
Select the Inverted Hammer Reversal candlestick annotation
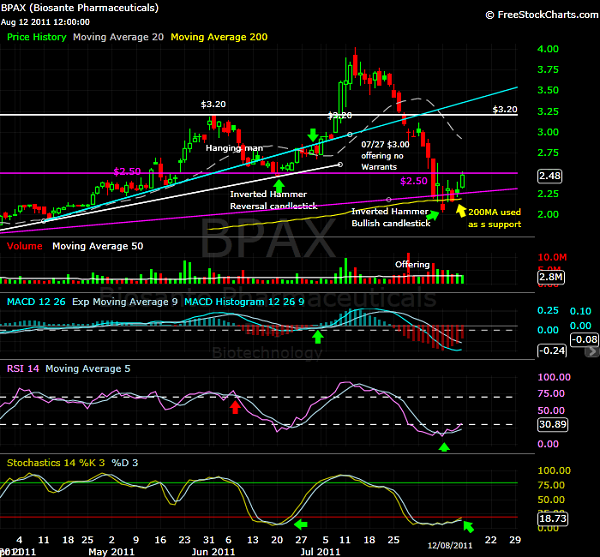click(274, 200)
